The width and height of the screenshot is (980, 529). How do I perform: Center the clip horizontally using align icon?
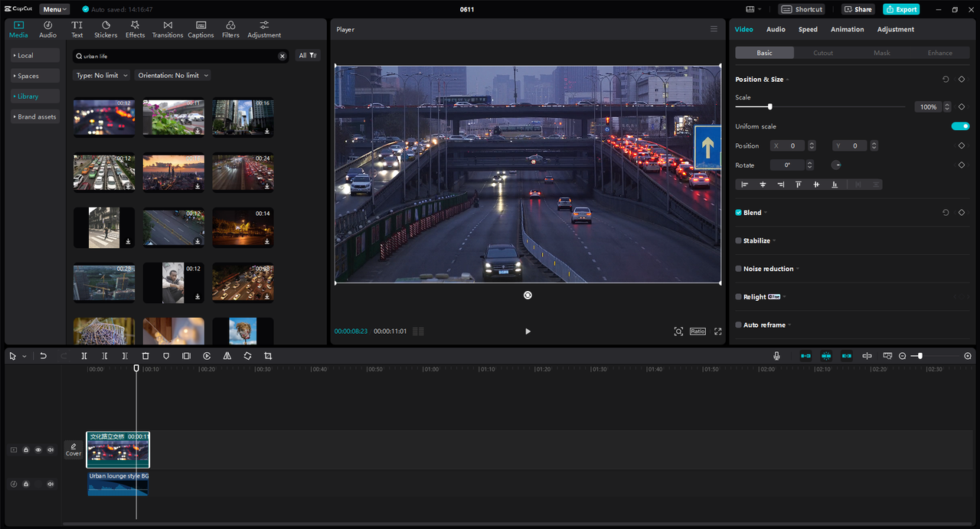click(763, 184)
